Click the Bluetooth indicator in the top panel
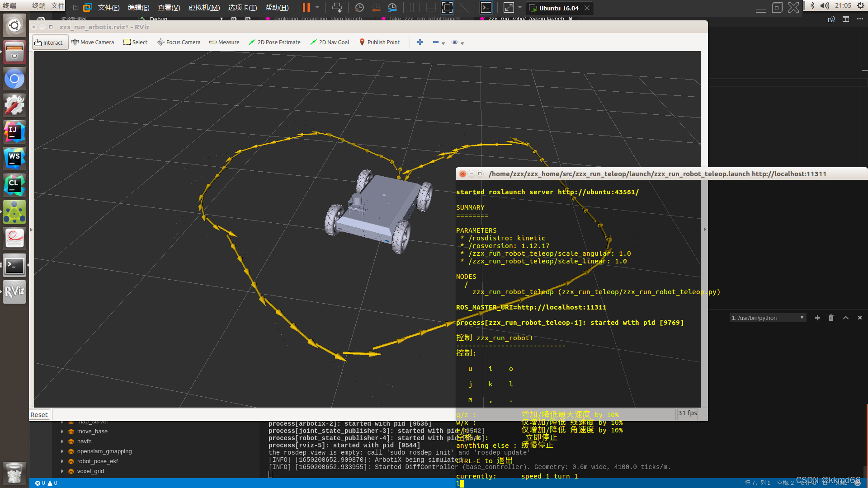 tap(812, 5)
